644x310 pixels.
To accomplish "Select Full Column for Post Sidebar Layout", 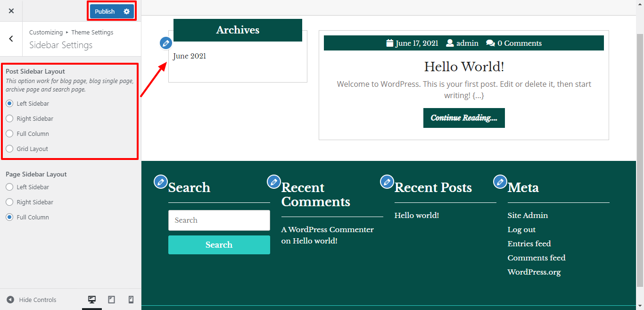I will coord(9,134).
